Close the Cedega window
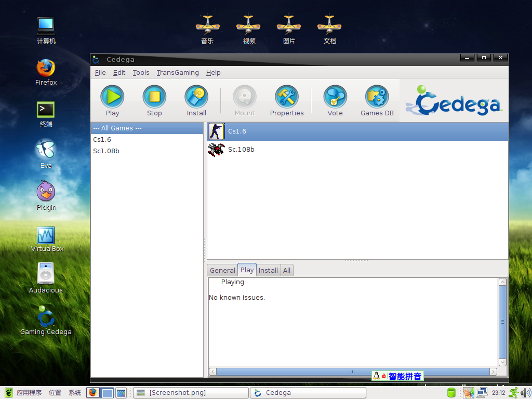The image size is (532, 399). pyautogui.click(x=500, y=58)
